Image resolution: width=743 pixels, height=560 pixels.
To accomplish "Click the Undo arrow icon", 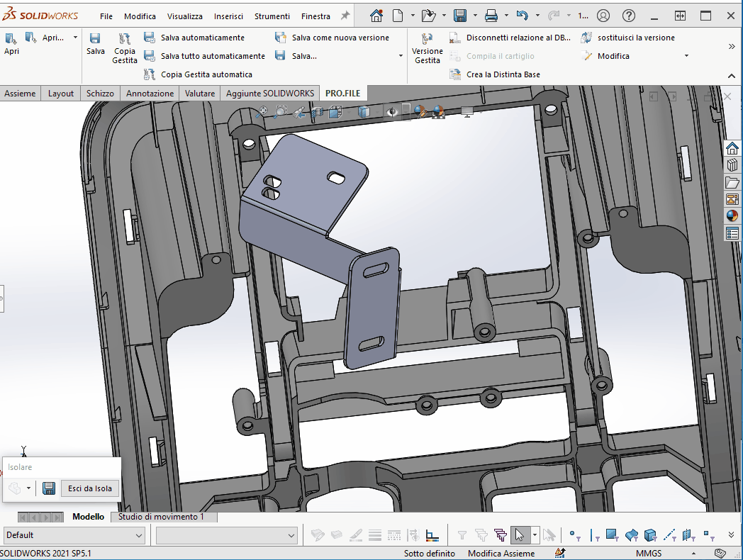I will pos(522,16).
